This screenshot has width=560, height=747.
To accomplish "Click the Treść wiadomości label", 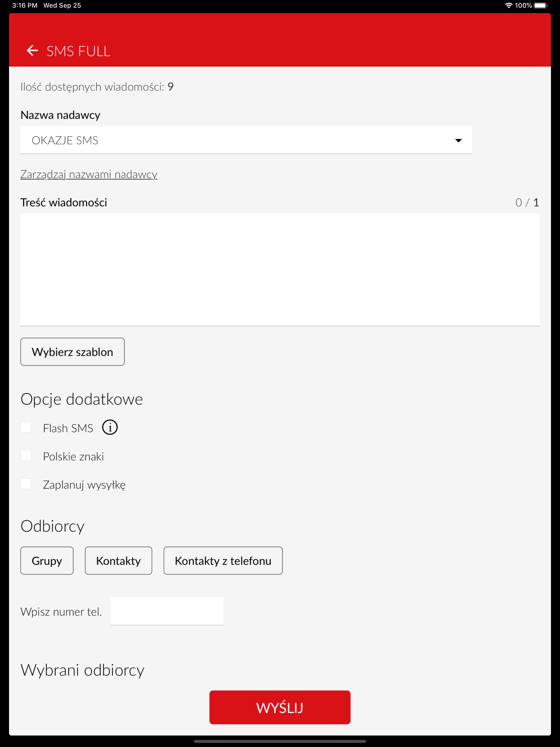I will tap(64, 203).
